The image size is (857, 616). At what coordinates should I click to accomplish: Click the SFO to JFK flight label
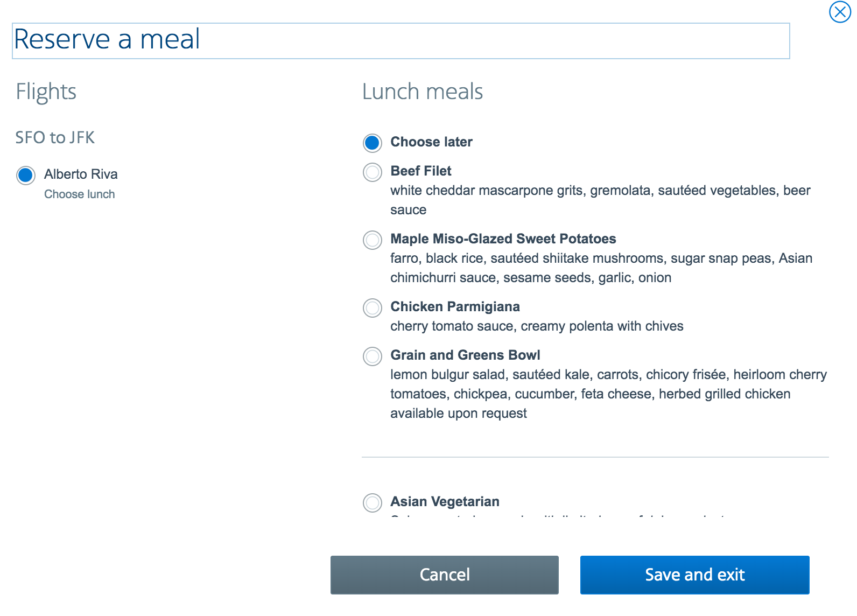55,138
